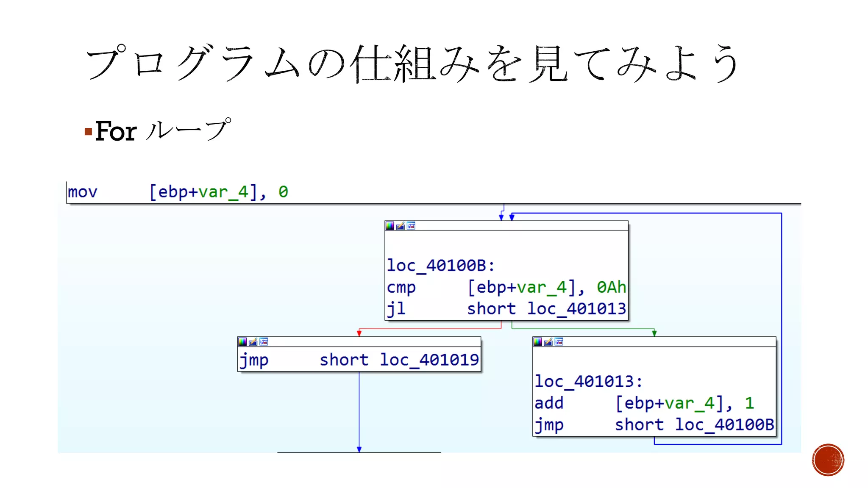Click the slide title プログラムの仕組みを見てみよう
The width and height of the screenshot is (868, 488).
[x=412, y=64]
